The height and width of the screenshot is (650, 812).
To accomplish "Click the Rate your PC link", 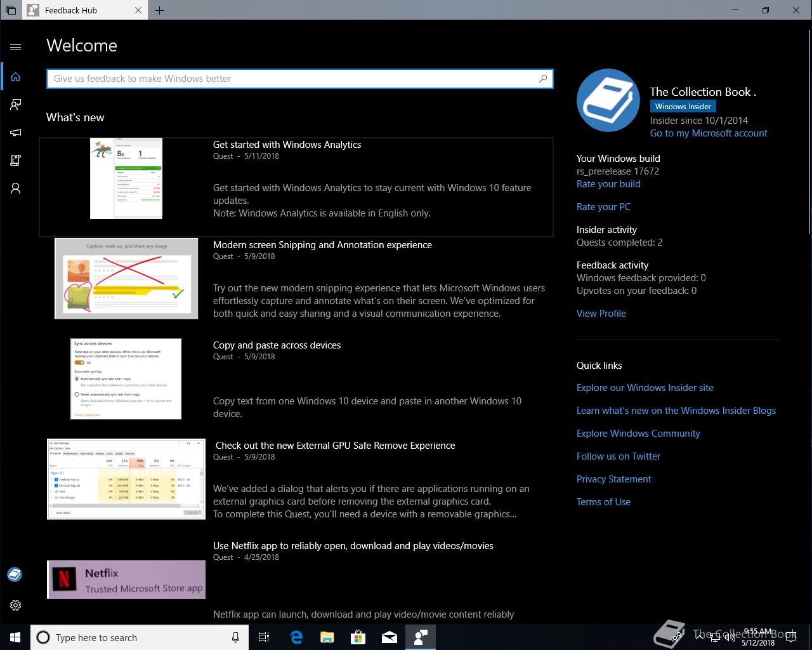I will point(603,207).
